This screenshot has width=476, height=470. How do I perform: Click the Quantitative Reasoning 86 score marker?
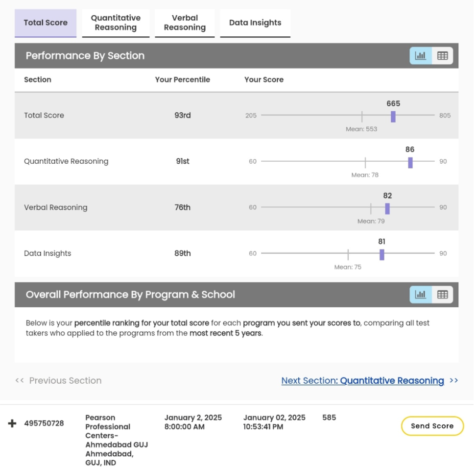point(410,162)
